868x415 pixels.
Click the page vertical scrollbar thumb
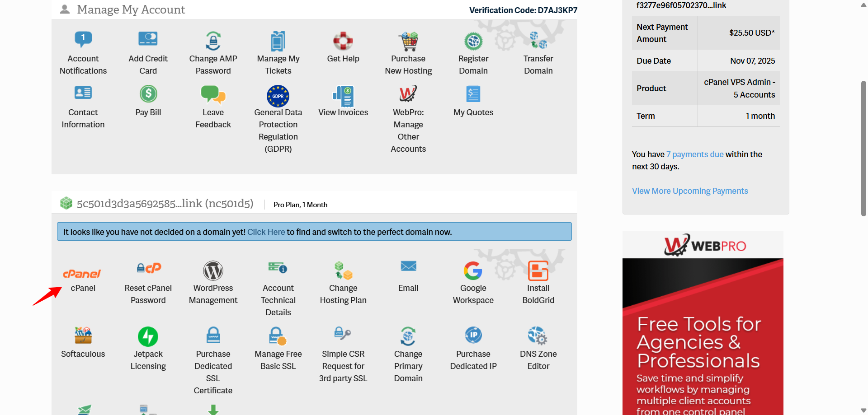pos(863,148)
